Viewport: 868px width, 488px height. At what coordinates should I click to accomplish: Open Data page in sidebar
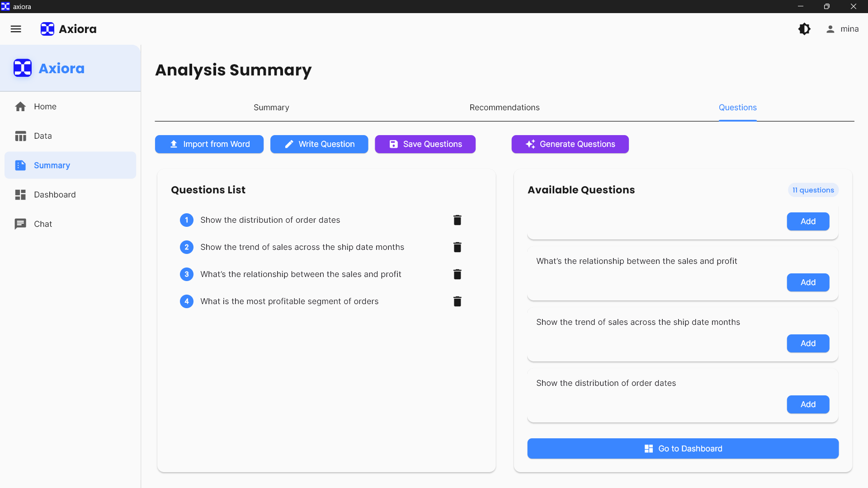point(43,136)
